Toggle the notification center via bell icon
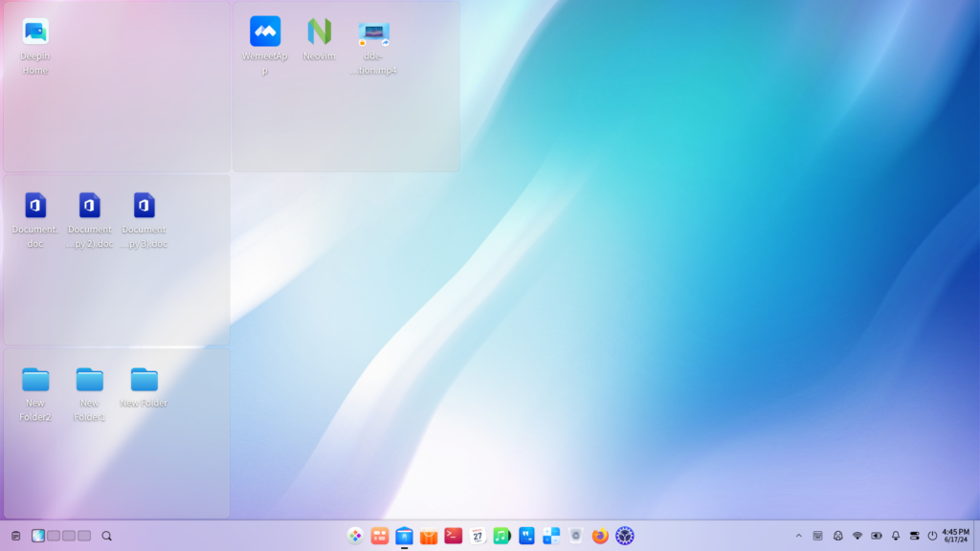This screenshot has width=980, height=551. point(897,537)
